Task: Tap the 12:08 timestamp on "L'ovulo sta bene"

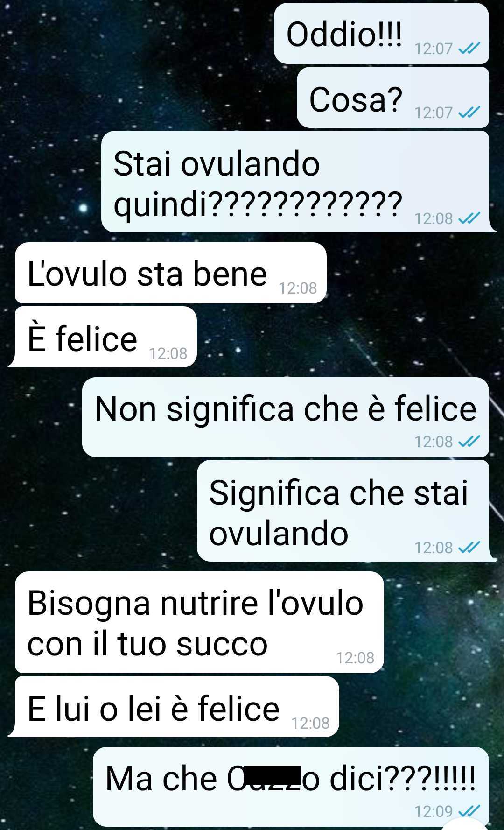Action: (x=298, y=288)
